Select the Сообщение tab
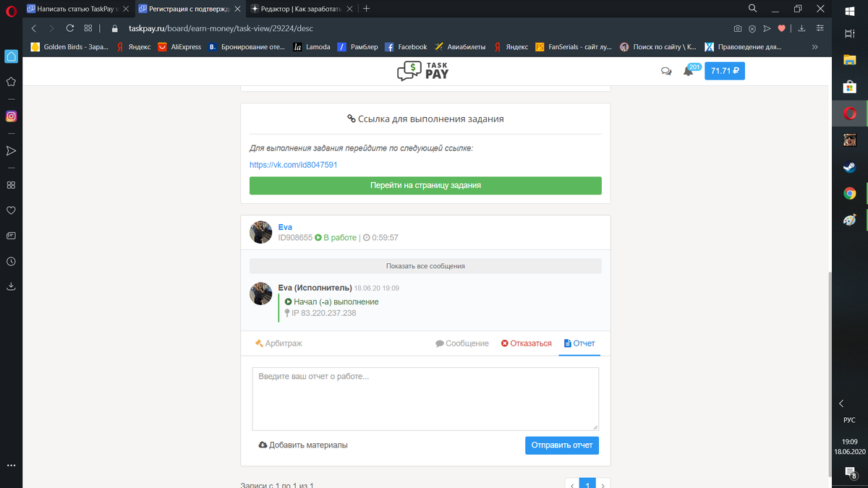 tap(462, 343)
